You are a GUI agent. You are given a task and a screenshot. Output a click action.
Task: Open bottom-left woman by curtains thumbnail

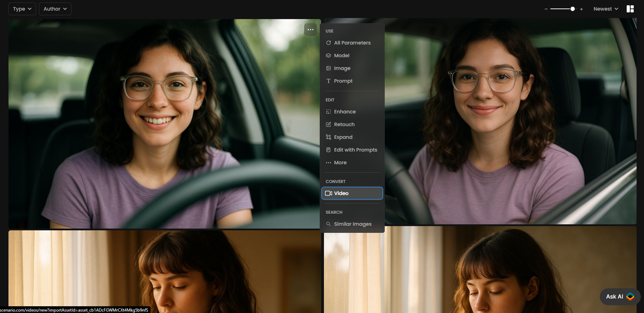point(165,272)
